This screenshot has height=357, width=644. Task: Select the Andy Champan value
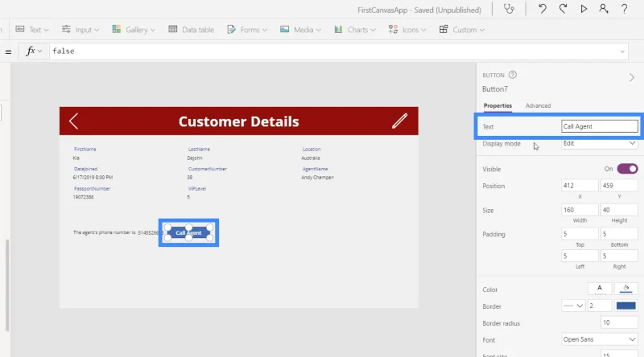click(x=317, y=177)
